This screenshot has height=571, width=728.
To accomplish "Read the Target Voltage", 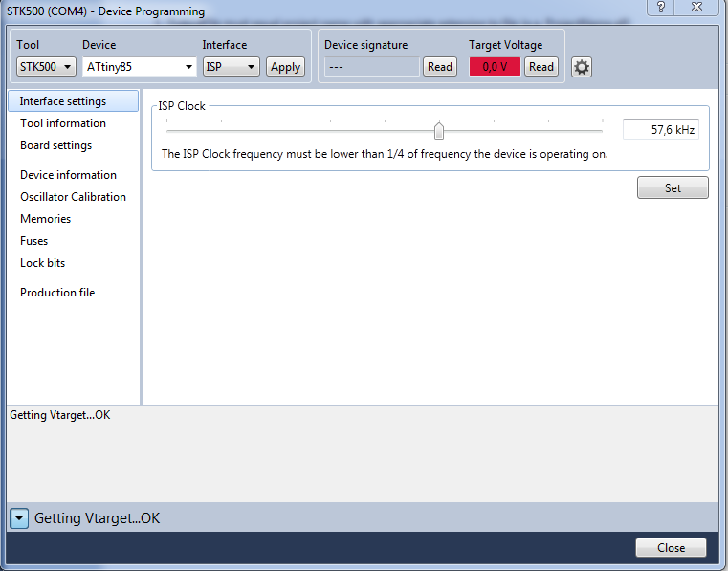I will coord(541,67).
